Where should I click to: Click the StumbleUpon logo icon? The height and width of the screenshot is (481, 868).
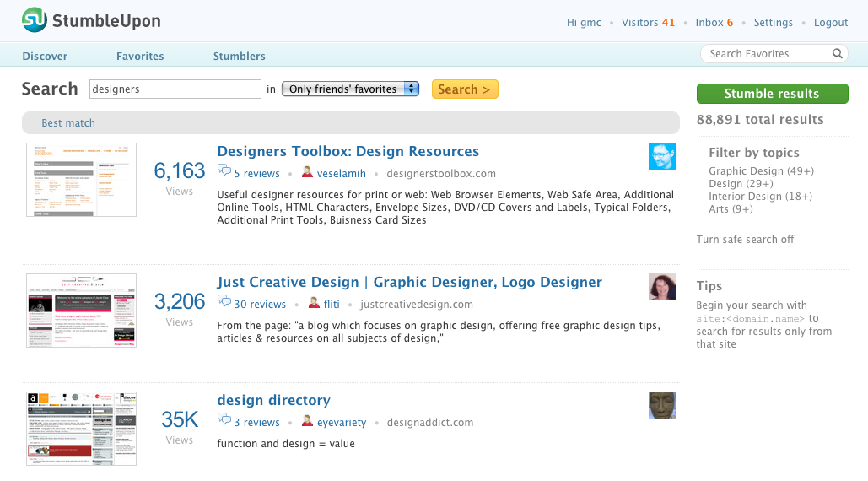(x=35, y=20)
